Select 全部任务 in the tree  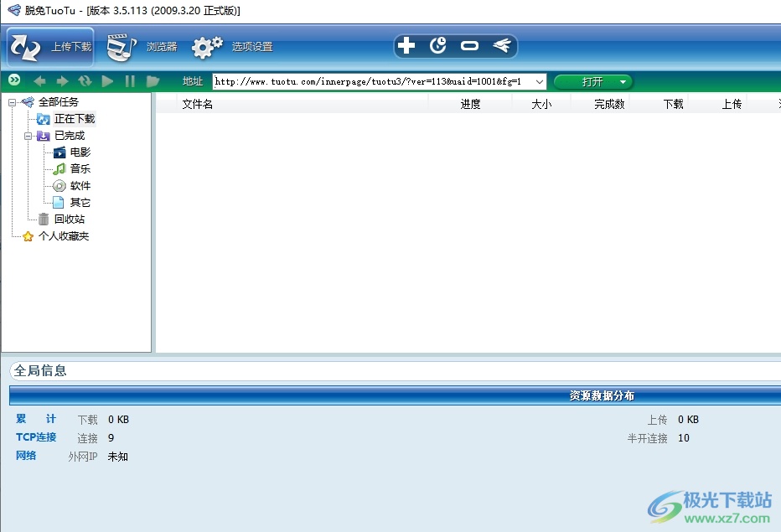coord(59,102)
